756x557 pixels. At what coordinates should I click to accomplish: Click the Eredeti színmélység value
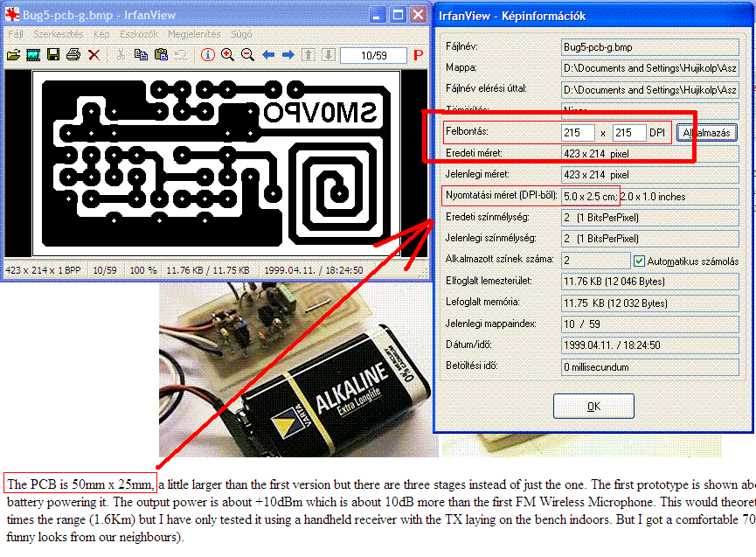pos(650,218)
